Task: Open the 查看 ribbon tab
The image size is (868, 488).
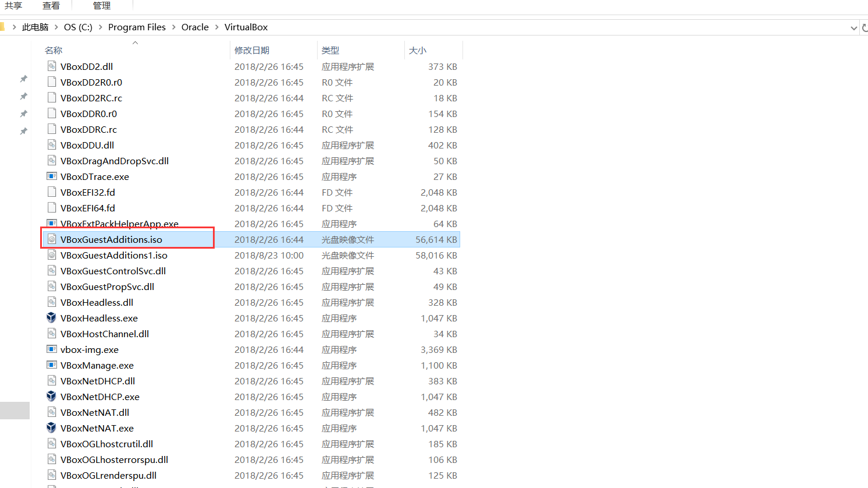Action: pyautogui.click(x=51, y=6)
